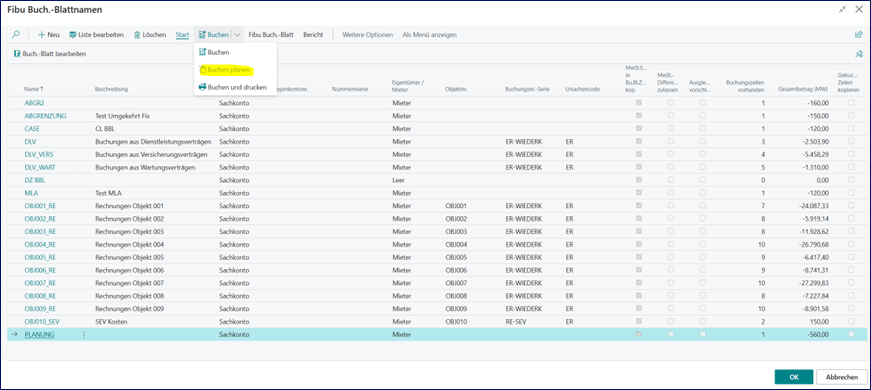Click description 'Buchungen aus Versicherungsverträgen'

coord(152,154)
